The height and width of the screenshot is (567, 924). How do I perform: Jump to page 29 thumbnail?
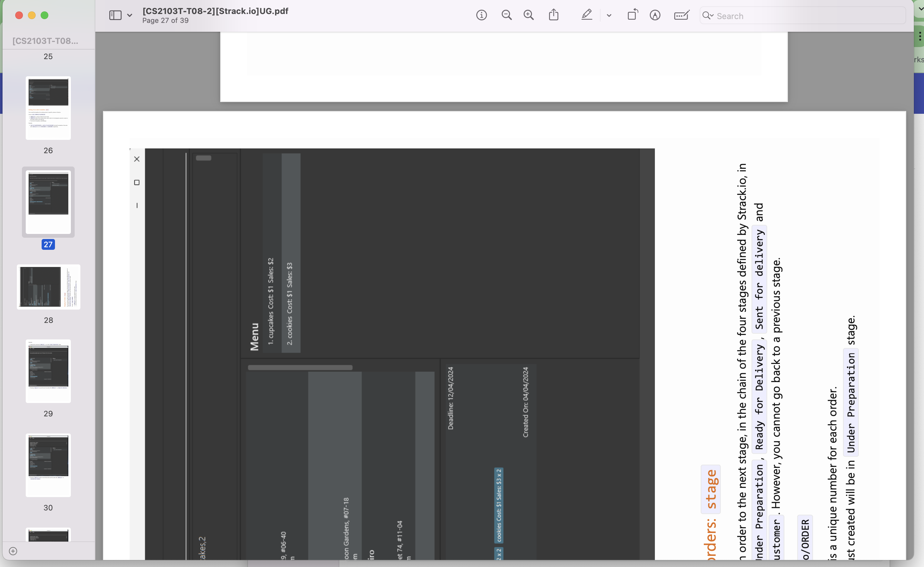tap(48, 371)
